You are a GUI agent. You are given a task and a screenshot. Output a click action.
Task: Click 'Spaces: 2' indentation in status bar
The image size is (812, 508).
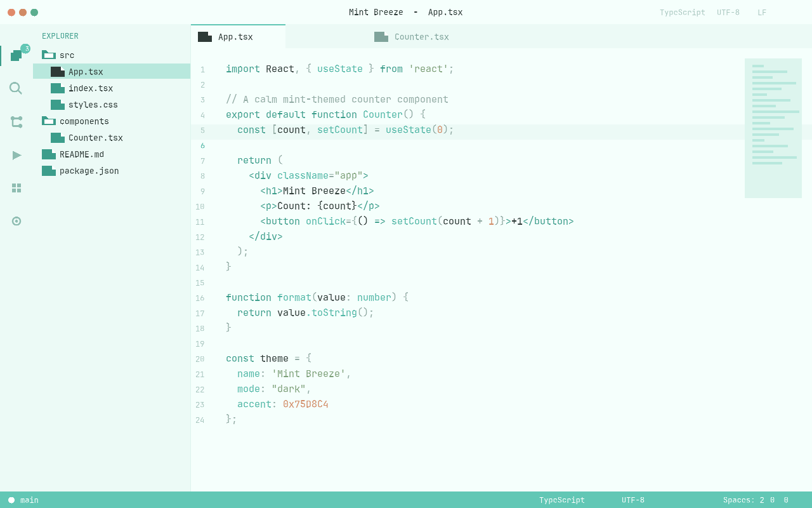743,500
